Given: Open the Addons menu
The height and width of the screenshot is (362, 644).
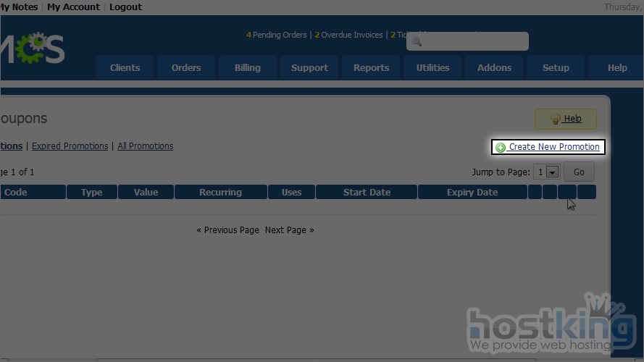Looking at the screenshot, I should click(494, 68).
